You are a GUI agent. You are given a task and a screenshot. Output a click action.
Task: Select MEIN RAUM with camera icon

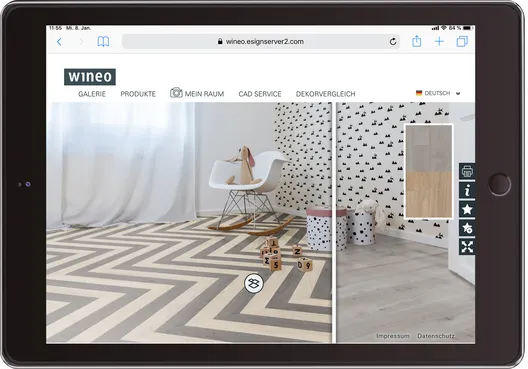tap(197, 93)
